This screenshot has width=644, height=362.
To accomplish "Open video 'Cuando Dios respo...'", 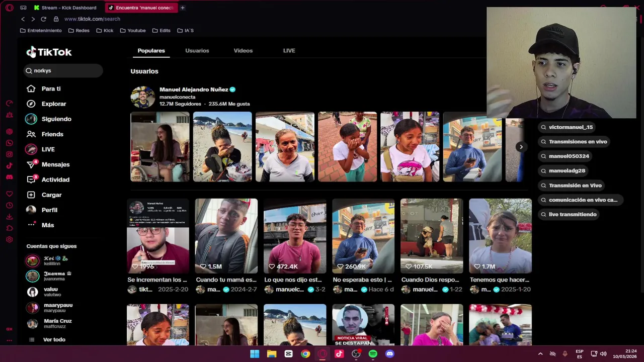I will 431,236.
